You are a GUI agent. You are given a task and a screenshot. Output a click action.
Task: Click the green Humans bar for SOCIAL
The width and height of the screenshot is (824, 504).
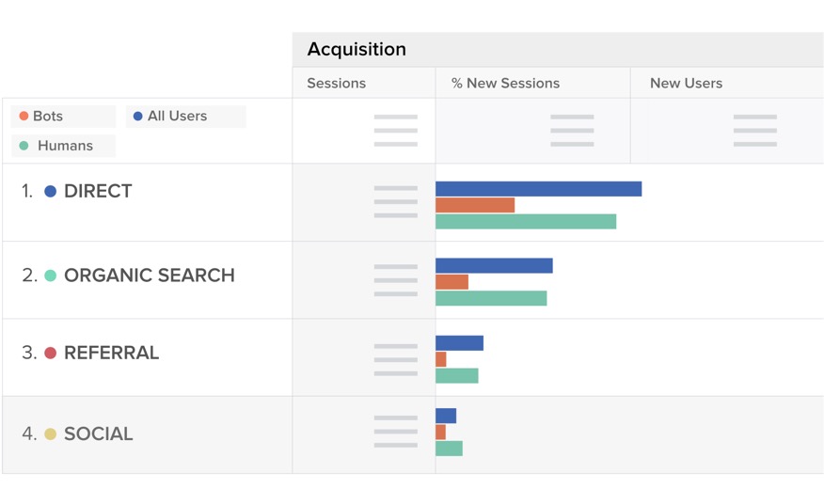[449, 449]
